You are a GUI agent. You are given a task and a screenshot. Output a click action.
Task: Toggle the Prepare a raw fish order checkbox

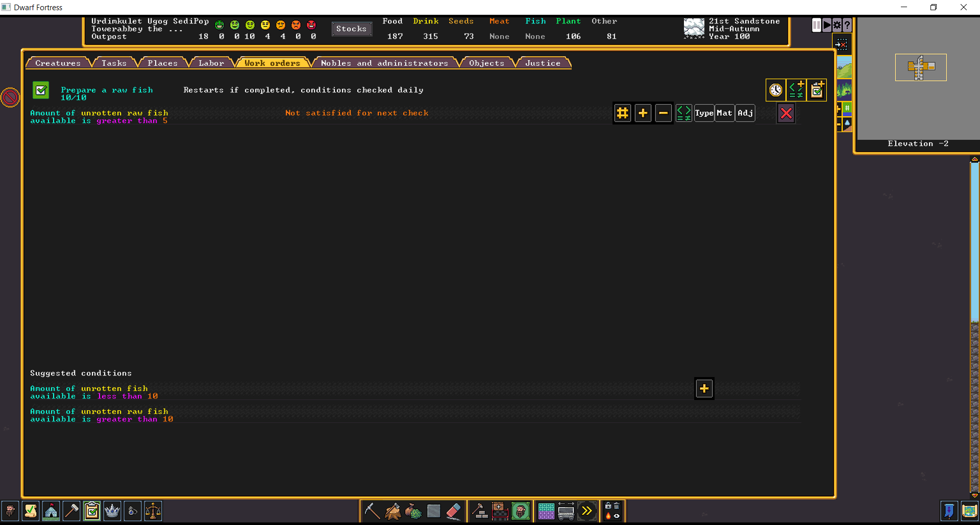[x=41, y=90]
